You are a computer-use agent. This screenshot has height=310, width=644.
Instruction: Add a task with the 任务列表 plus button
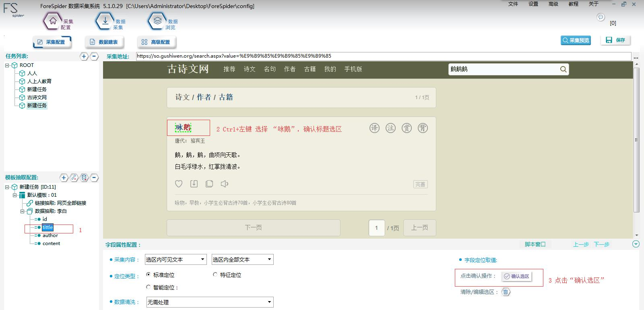(84, 56)
